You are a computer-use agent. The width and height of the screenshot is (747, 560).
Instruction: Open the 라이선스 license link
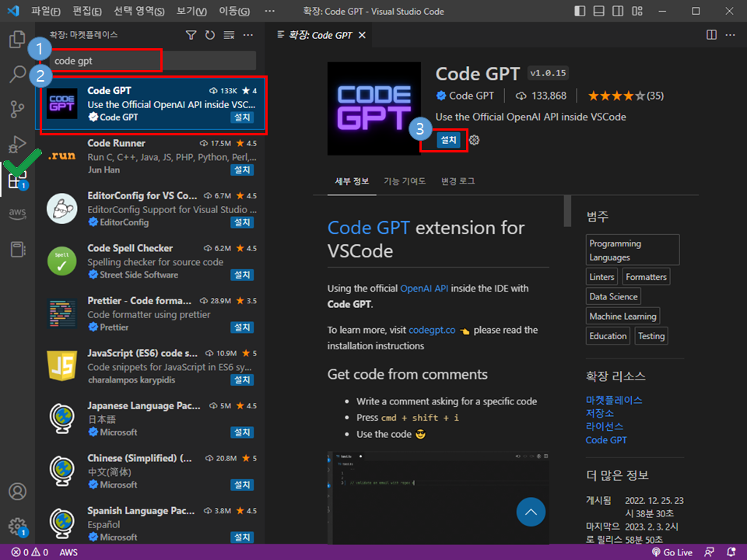(604, 426)
